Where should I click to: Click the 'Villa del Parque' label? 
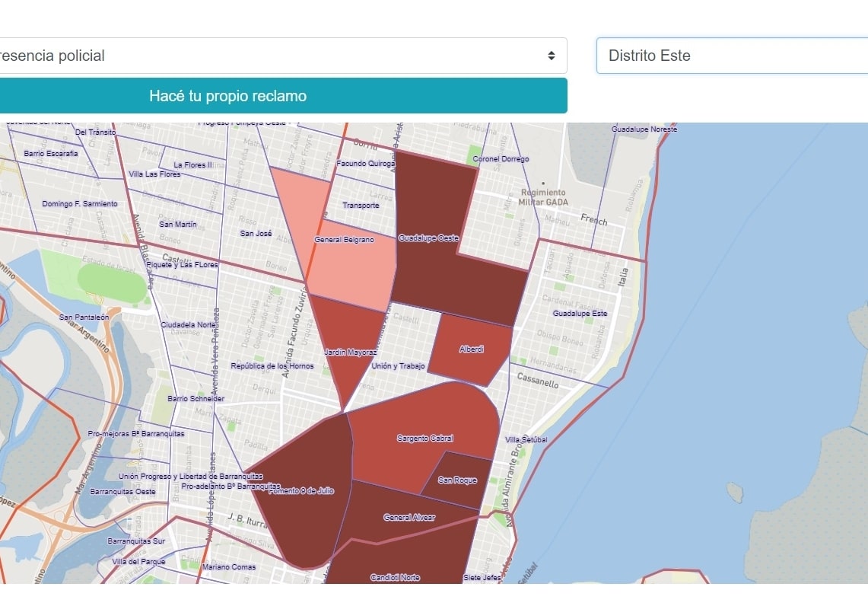[x=138, y=561]
